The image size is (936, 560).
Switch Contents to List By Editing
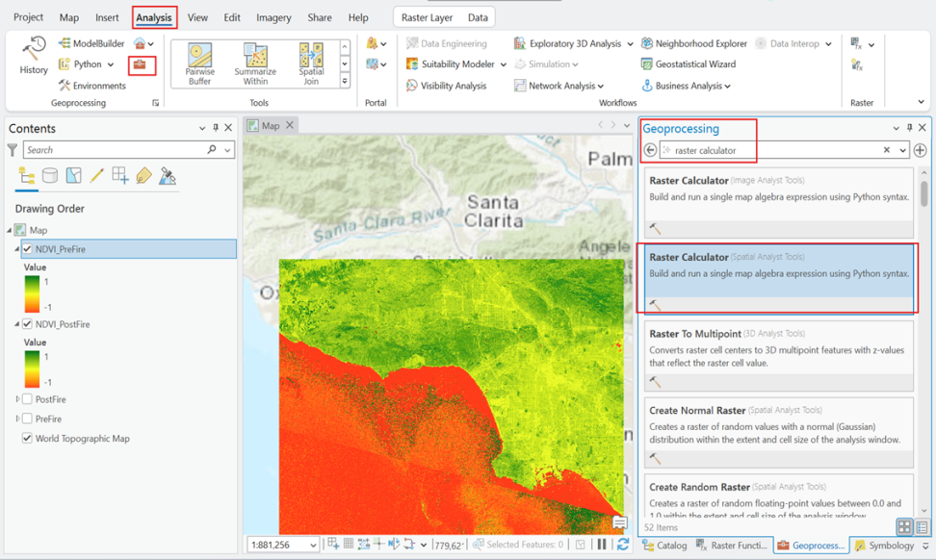[96, 176]
